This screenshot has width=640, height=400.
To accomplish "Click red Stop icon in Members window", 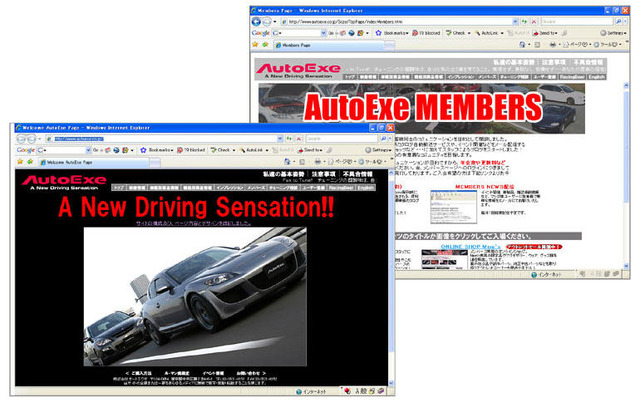I will point(533,22).
